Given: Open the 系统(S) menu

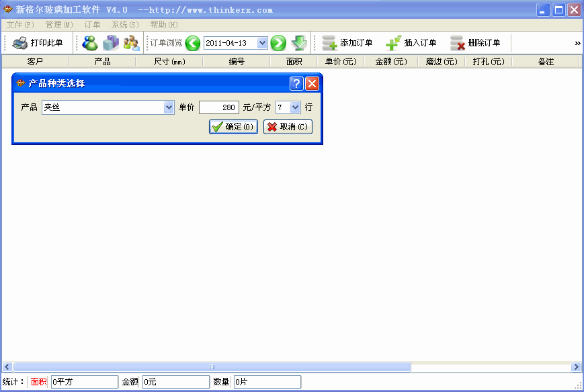Looking at the screenshot, I should click(x=125, y=25).
